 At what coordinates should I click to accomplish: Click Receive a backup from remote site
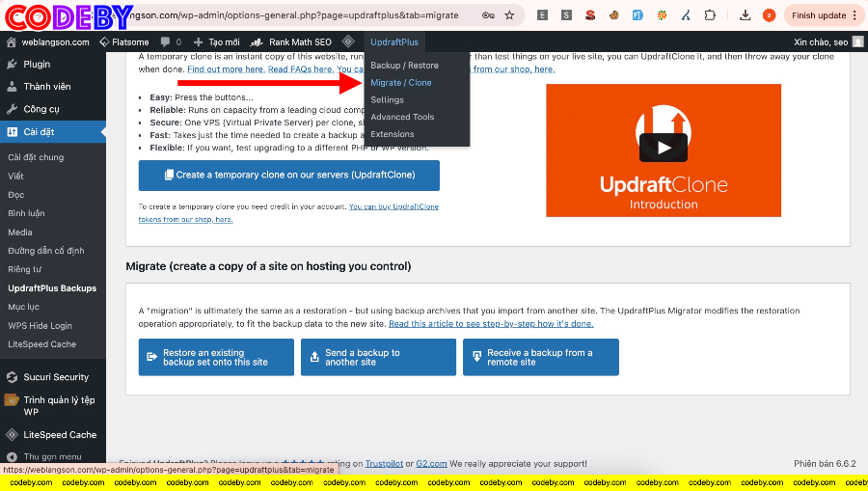point(540,357)
